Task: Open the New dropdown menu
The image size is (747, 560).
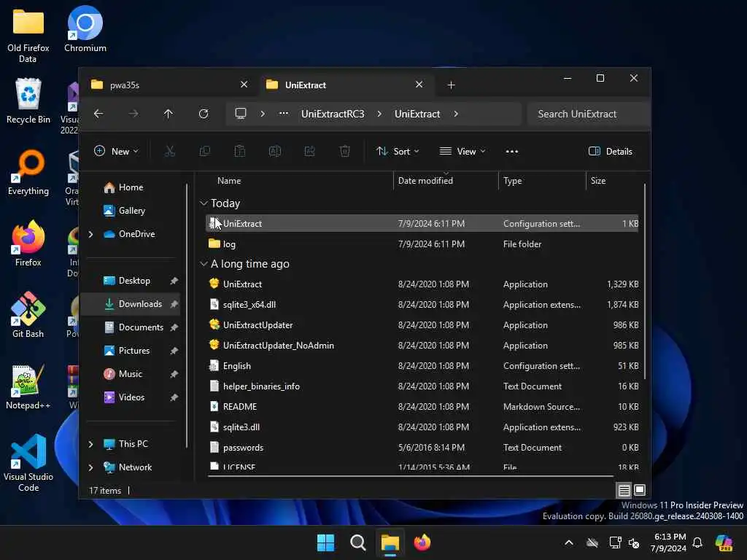Action: click(x=117, y=152)
